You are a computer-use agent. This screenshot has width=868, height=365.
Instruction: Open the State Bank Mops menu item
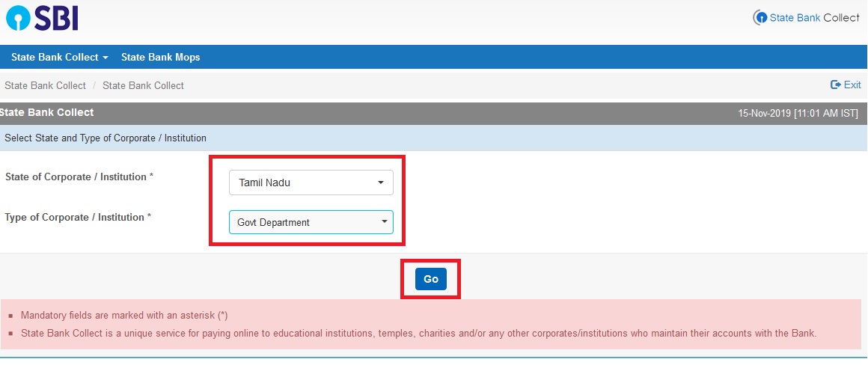pos(160,57)
